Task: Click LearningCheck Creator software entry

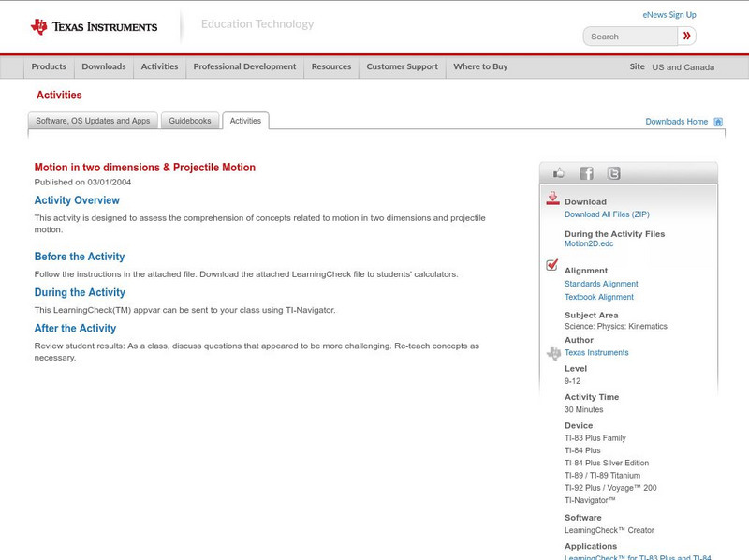Action: pos(609,530)
